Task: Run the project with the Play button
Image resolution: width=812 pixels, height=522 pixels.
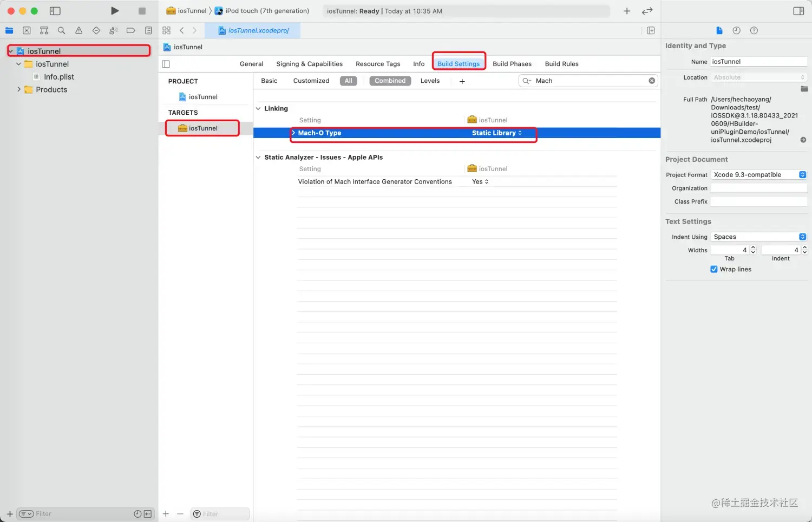Action: 115,11
